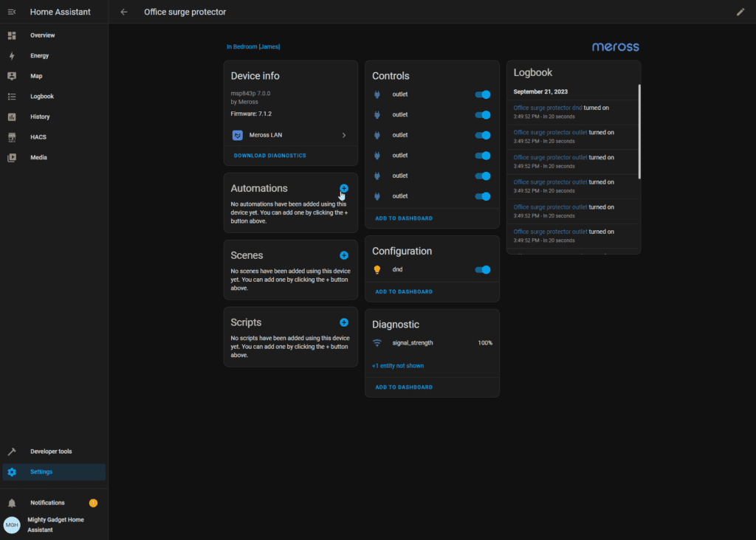Click the Download Diagnostics button
The width and height of the screenshot is (756, 540).
pos(269,156)
